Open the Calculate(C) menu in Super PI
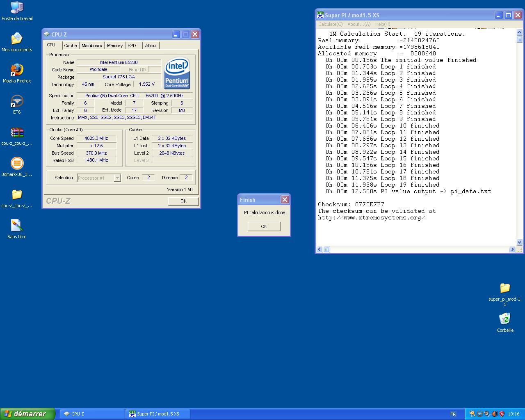525x420 pixels. 331,24
